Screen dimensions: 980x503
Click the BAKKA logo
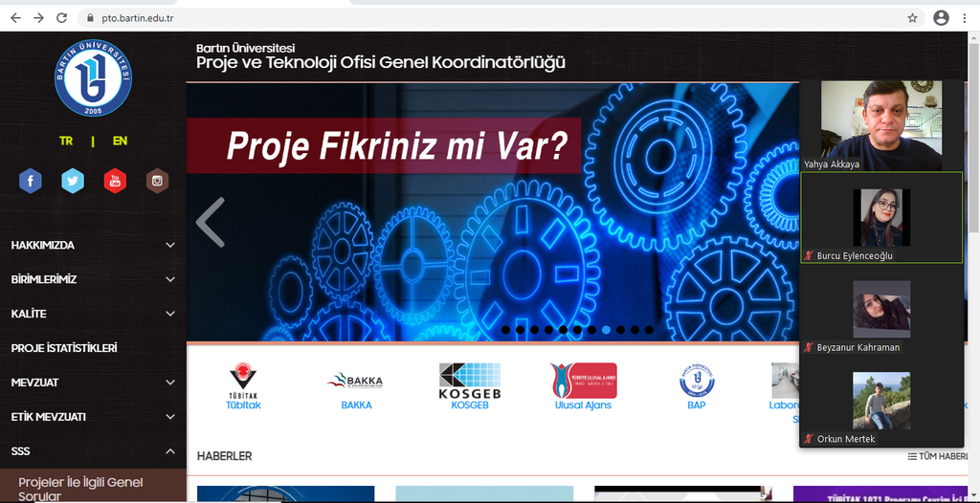356,381
